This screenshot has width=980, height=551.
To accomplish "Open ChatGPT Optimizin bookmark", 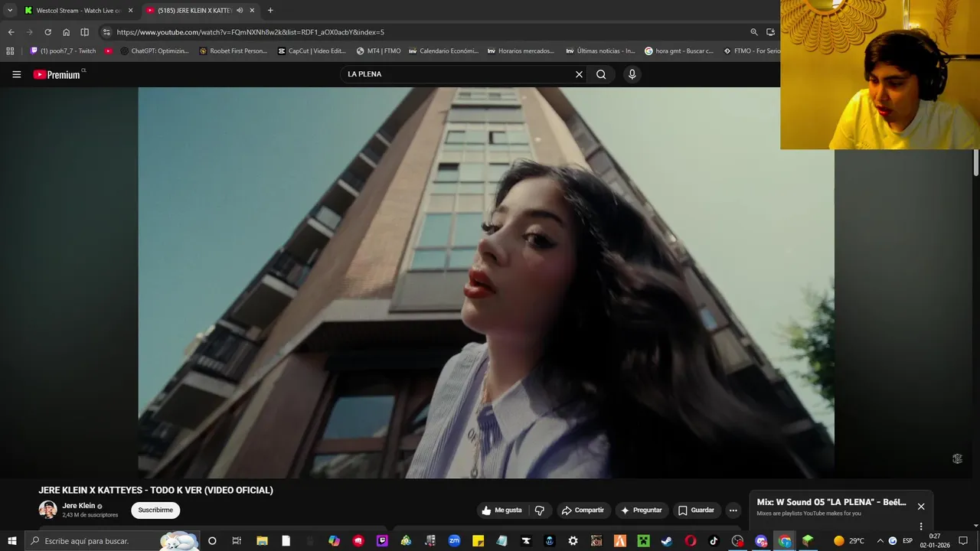I will (155, 51).
